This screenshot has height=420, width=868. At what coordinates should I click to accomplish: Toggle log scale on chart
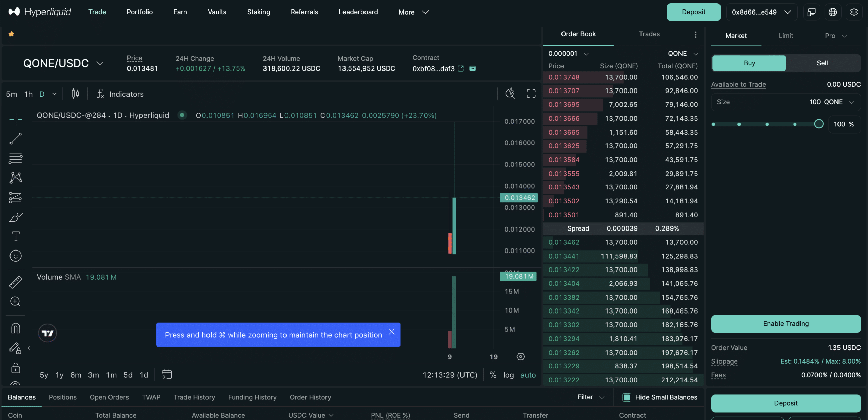click(508, 375)
